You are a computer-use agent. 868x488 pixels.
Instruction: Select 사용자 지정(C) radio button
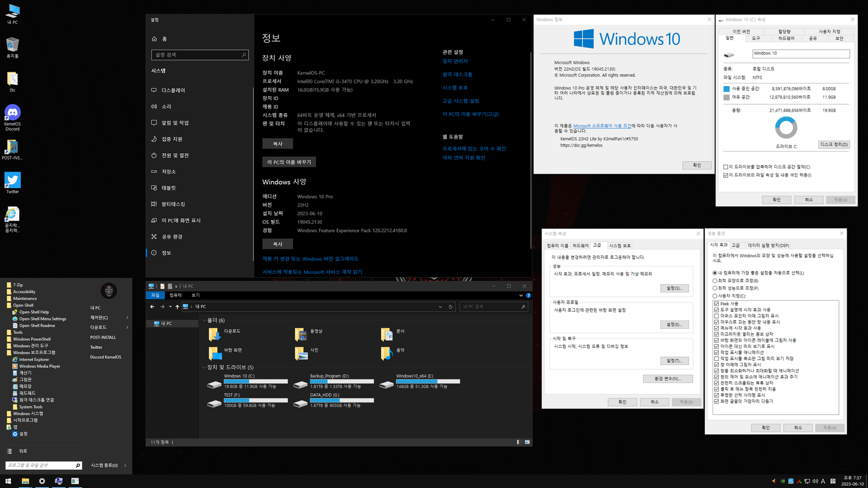715,296
